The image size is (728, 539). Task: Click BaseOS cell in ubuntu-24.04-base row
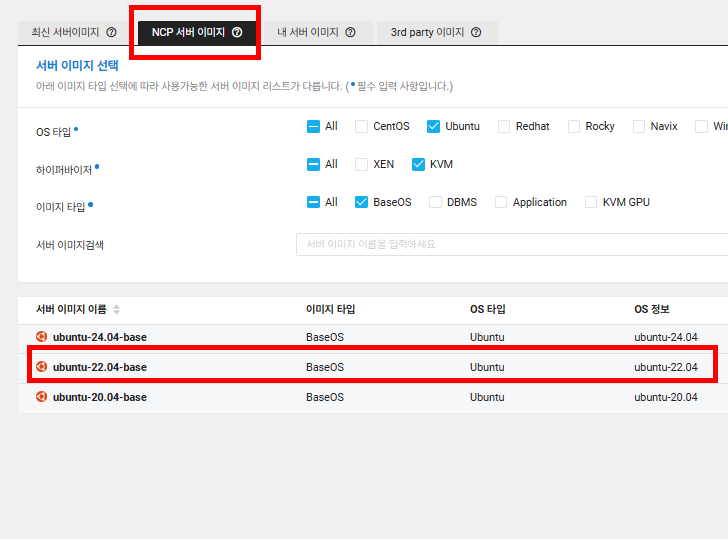[325, 337]
